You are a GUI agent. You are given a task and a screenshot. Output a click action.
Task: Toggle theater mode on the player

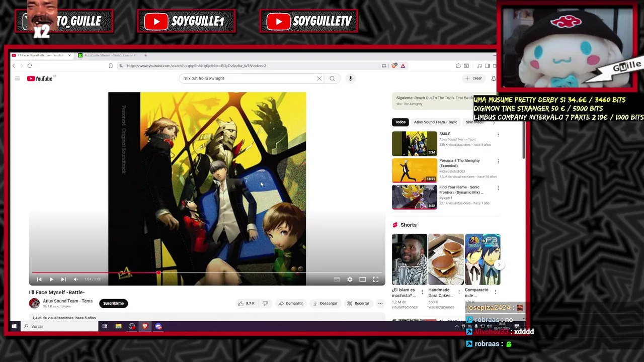(363, 279)
